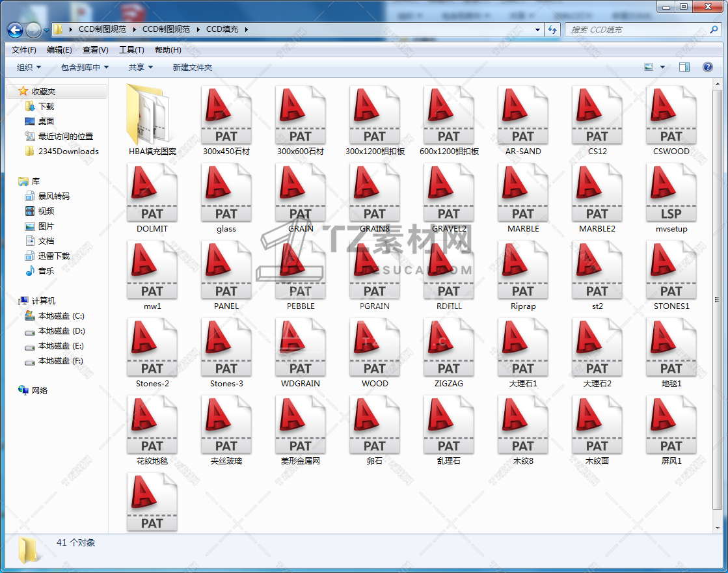
Task: Open the 帮助(H) menu
Action: pos(168,49)
